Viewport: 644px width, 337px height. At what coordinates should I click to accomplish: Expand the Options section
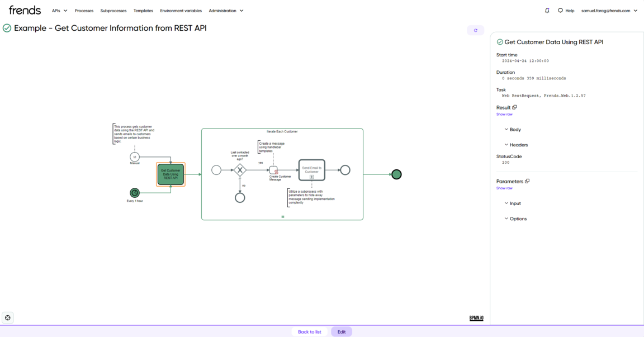point(515,219)
